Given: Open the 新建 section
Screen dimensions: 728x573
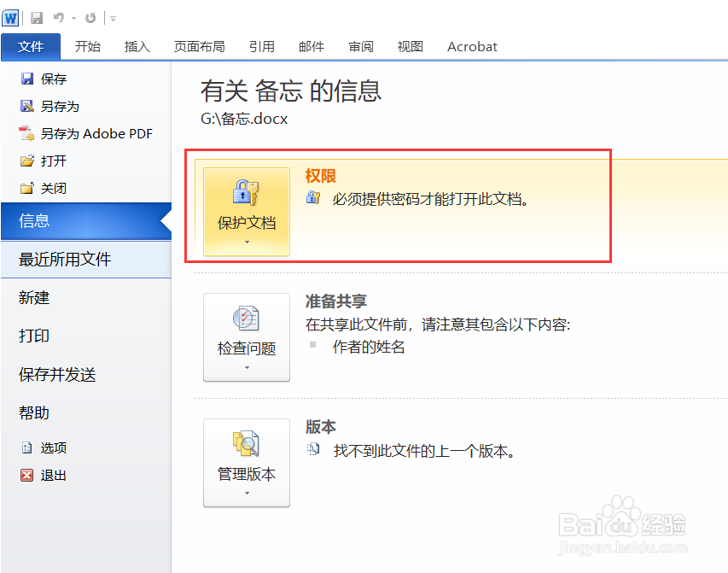Looking at the screenshot, I should [x=34, y=297].
